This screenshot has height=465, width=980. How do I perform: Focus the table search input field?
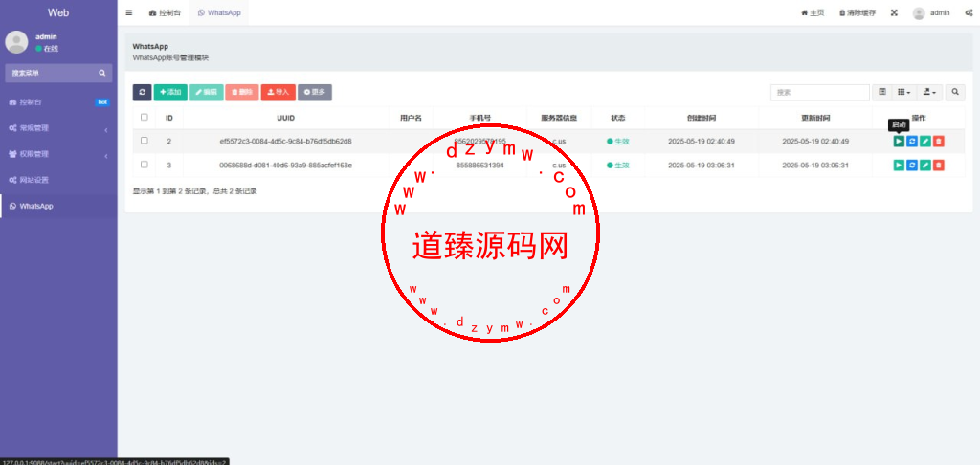820,92
